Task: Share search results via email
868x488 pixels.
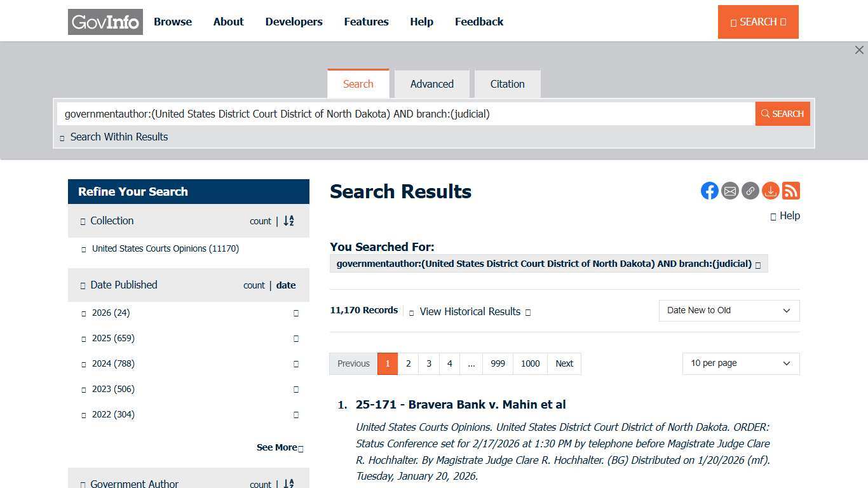Action: [729, 191]
